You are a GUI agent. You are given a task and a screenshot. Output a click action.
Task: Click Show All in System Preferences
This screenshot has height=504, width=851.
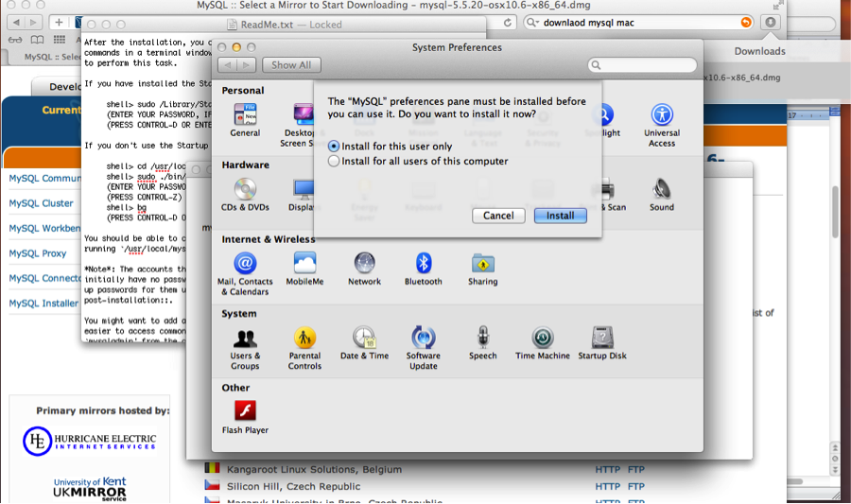click(x=290, y=65)
